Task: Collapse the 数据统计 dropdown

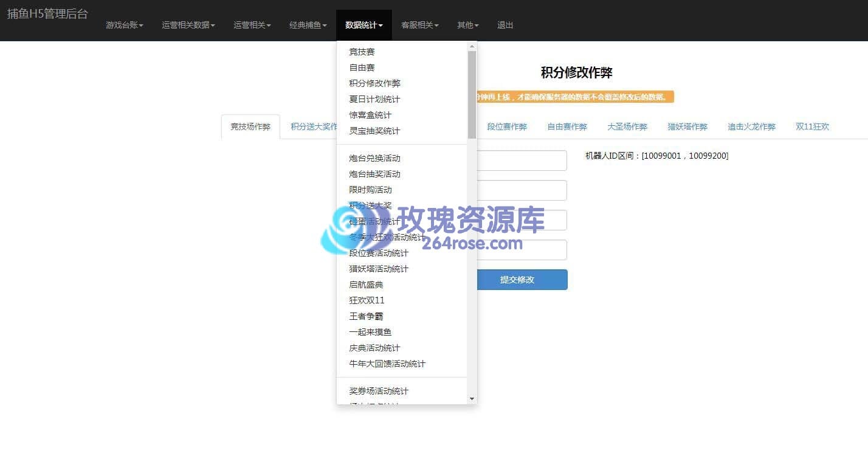Action: tap(364, 25)
